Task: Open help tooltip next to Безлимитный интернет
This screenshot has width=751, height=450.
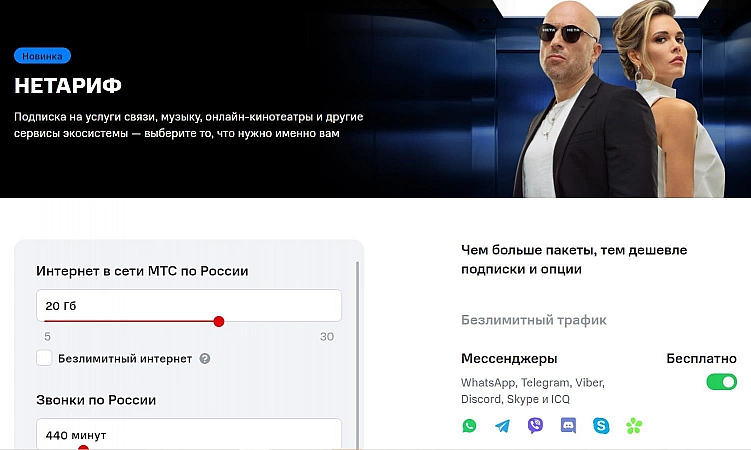Action: [x=205, y=359]
